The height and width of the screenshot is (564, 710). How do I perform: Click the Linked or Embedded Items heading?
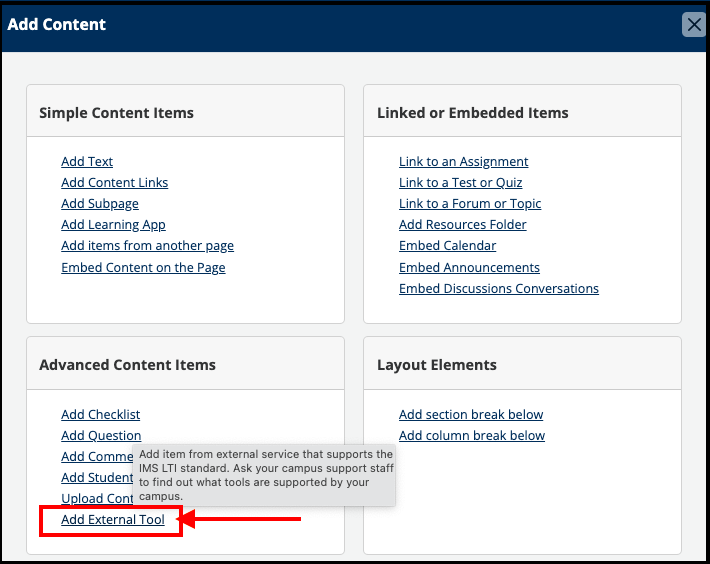(x=473, y=113)
